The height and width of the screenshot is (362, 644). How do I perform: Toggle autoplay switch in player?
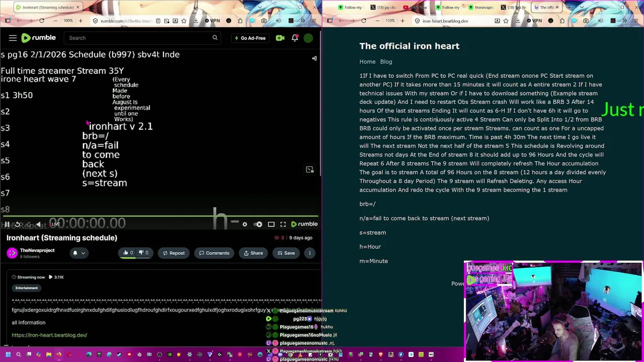[x=259, y=224]
